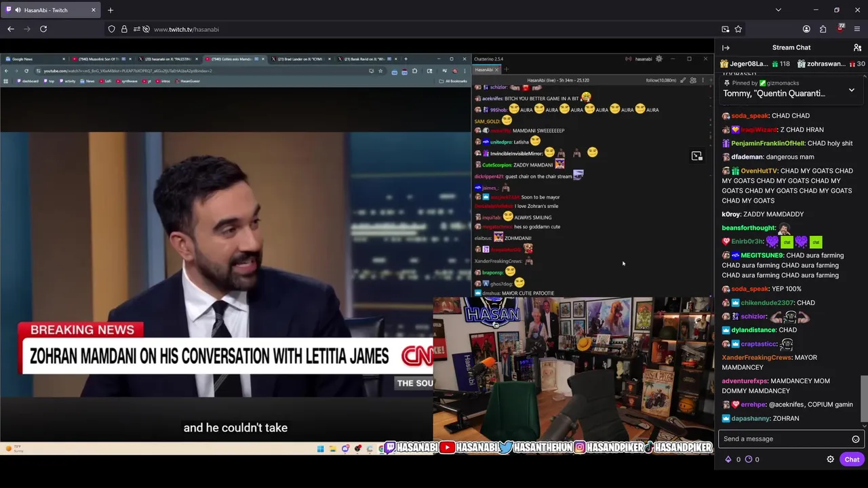
Task: Open IraqiWizard's user card
Action: 759,129
